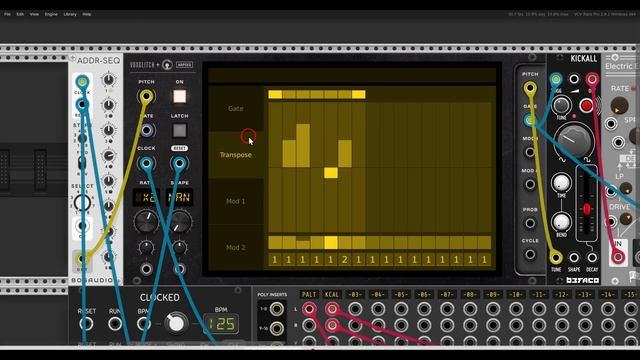
Task: Click the SHAPE CV jack on KICKALL
Action: click(x=574, y=258)
